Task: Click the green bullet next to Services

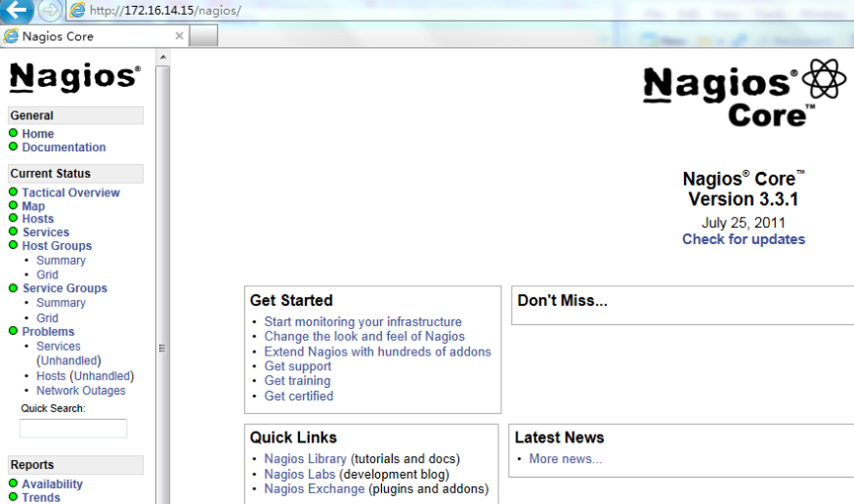Action: [x=14, y=231]
